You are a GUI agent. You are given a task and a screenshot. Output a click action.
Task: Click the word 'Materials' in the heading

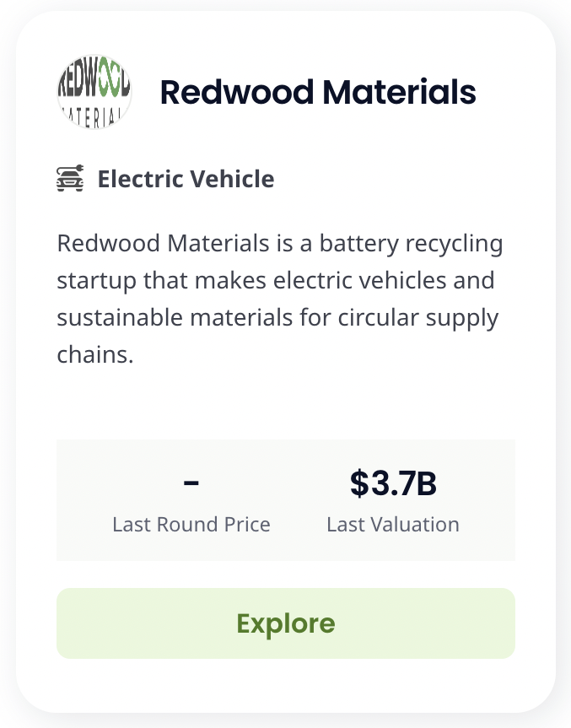click(x=399, y=92)
